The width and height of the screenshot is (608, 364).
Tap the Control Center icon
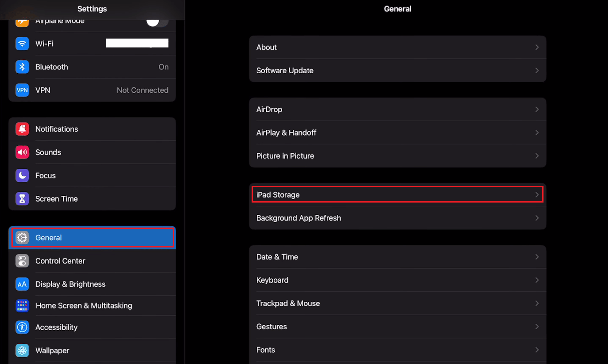click(22, 261)
